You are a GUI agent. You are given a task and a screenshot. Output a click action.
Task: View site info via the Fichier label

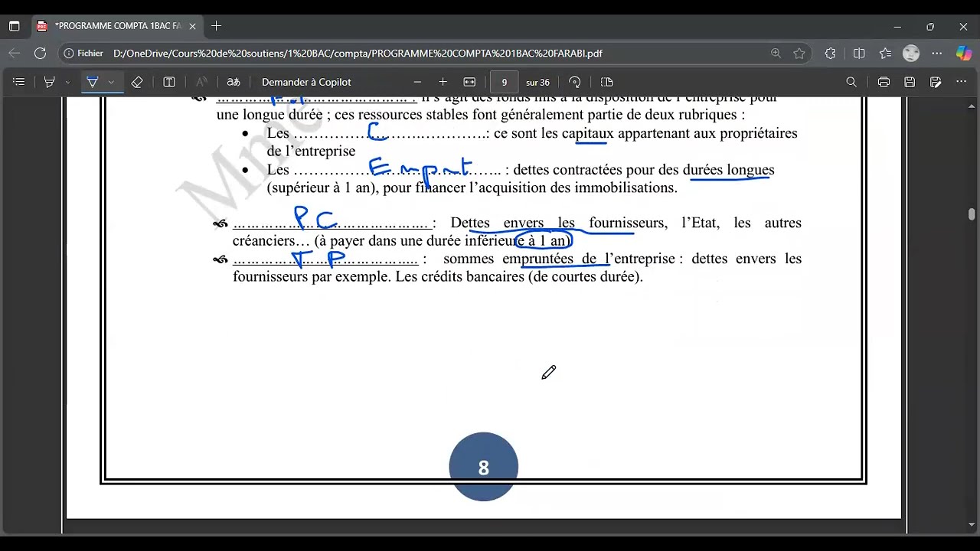pos(83,54)
